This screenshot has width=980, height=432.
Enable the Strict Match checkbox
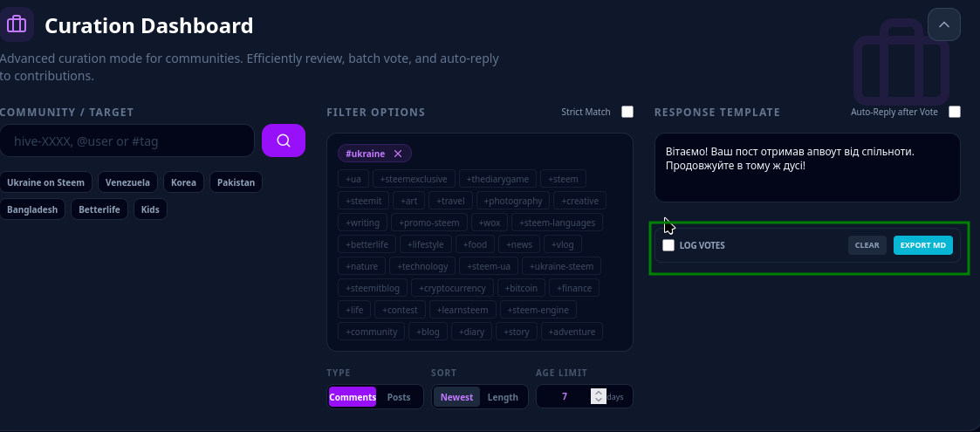click(627, 112)
